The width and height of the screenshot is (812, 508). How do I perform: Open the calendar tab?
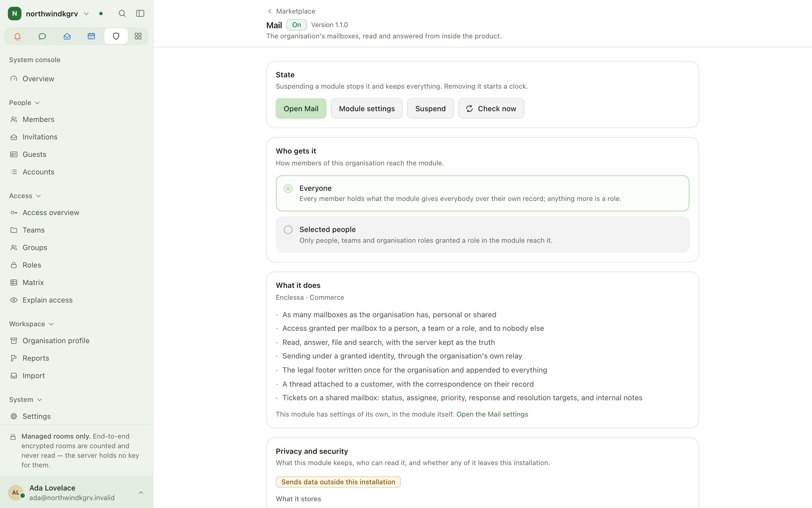pos(91,36)
